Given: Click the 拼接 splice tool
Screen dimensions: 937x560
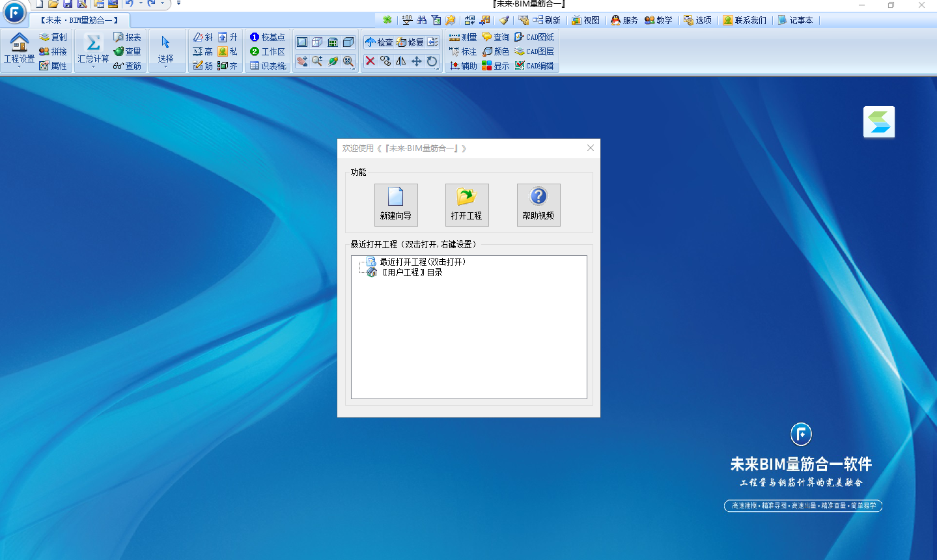Looking at the screenshot, I should (x=53, y=51).
